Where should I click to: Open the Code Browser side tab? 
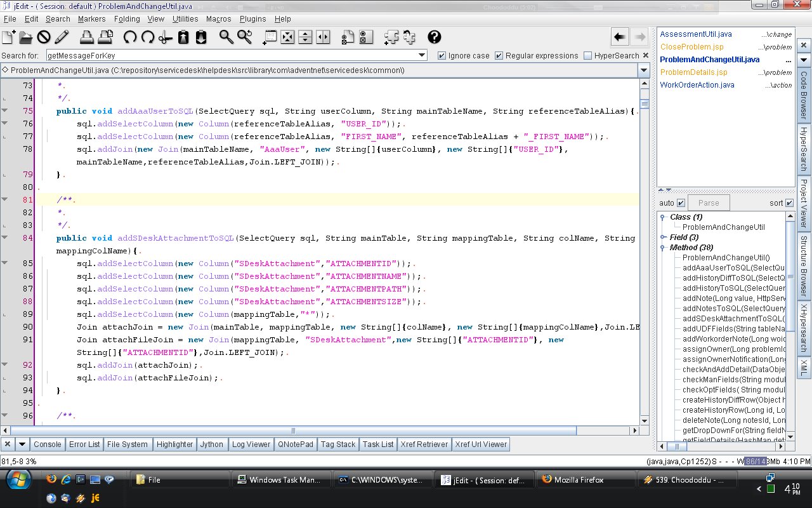[x=803, y=97]
